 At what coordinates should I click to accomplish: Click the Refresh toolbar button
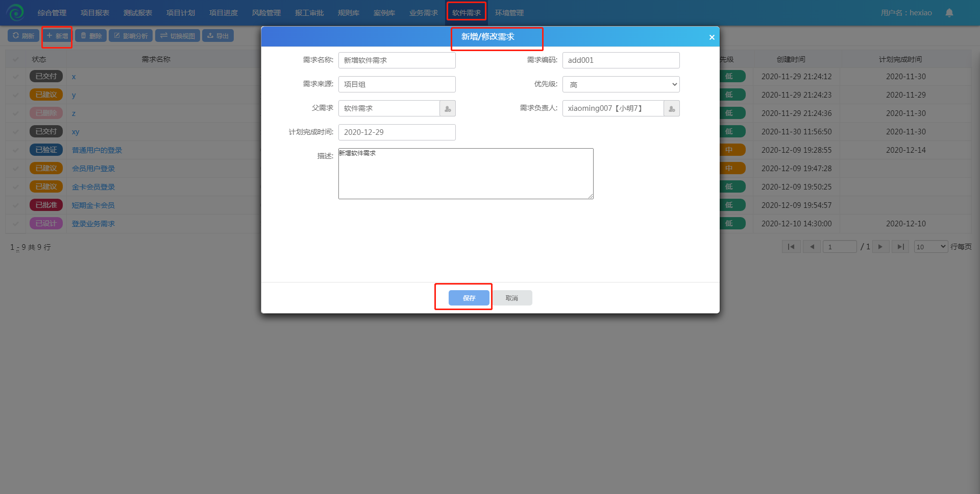click(x=23, y=36)
